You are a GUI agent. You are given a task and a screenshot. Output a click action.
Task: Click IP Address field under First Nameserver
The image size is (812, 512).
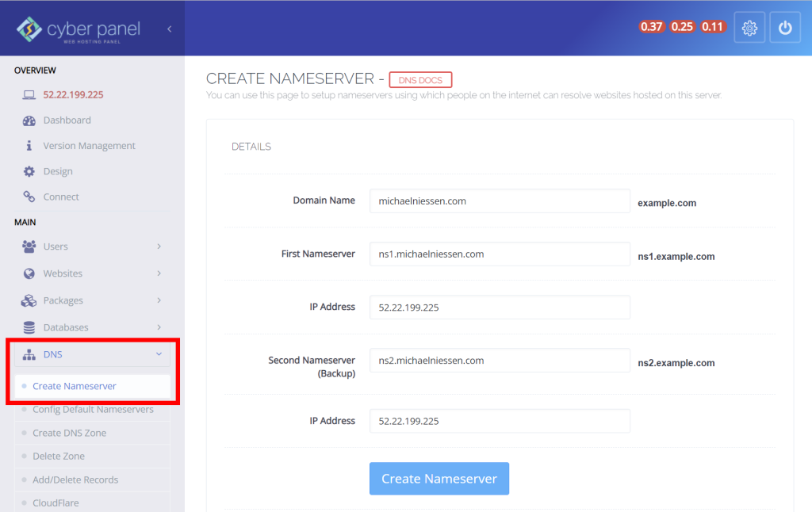[500, 308]
